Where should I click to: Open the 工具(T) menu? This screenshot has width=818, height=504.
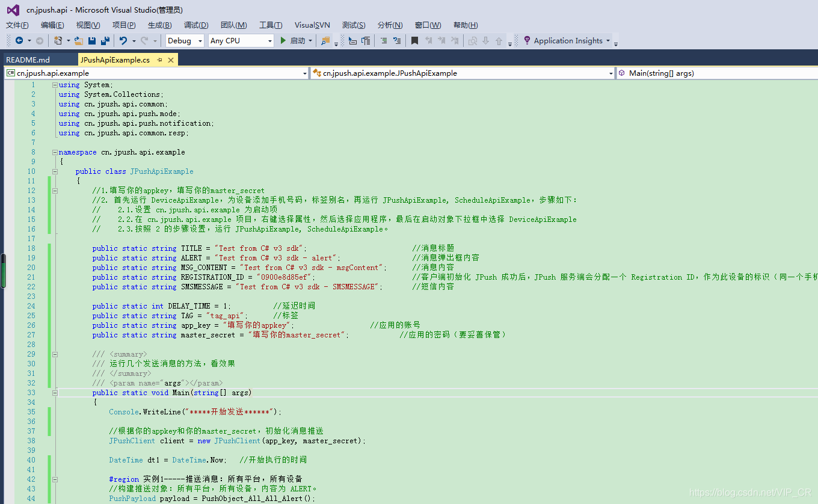(271, 25)
